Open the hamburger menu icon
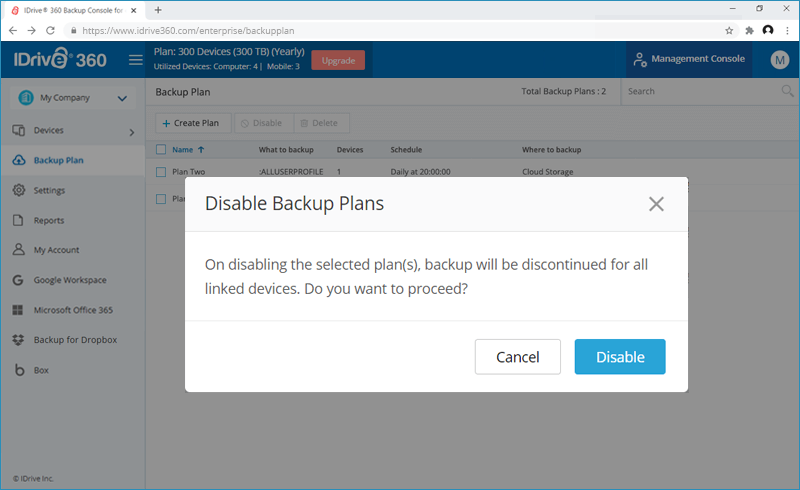The height and width of the screenshot is (490, 800). click(x=136, y=60)
